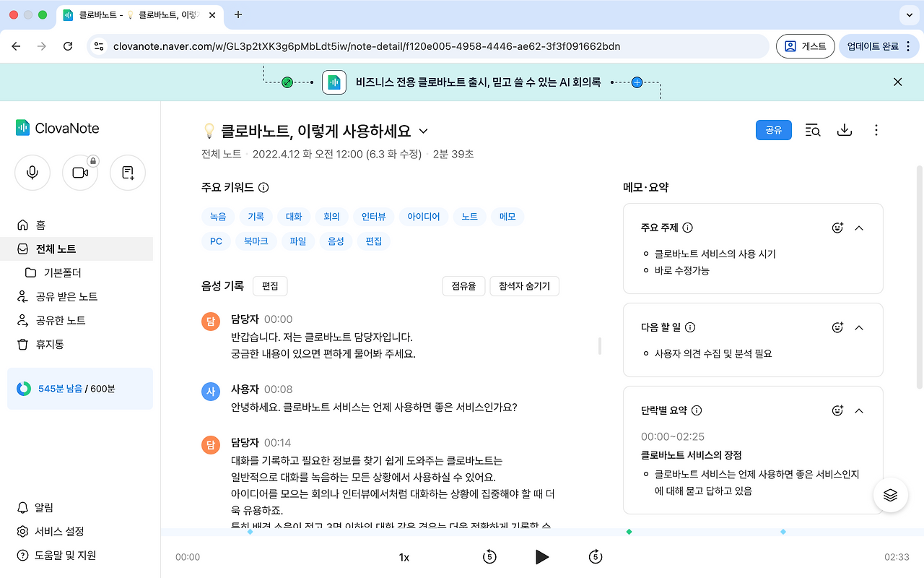Go back using the browser back arrow
The width and height of the screenshot is (924, 578).
coord(16,46)
